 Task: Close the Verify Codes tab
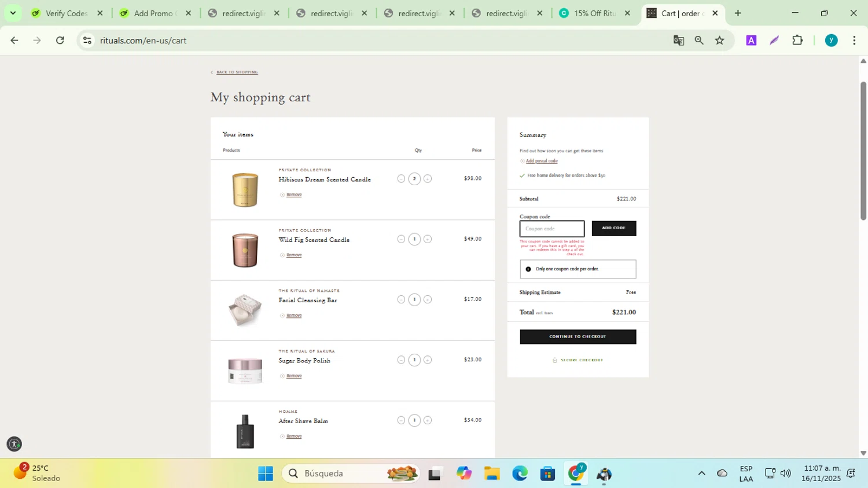pos(100,13)
